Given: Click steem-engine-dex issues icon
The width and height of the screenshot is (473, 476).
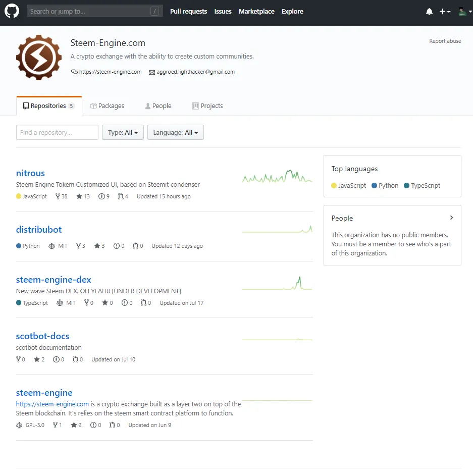Looking at the screenshot, I should 125,303.
